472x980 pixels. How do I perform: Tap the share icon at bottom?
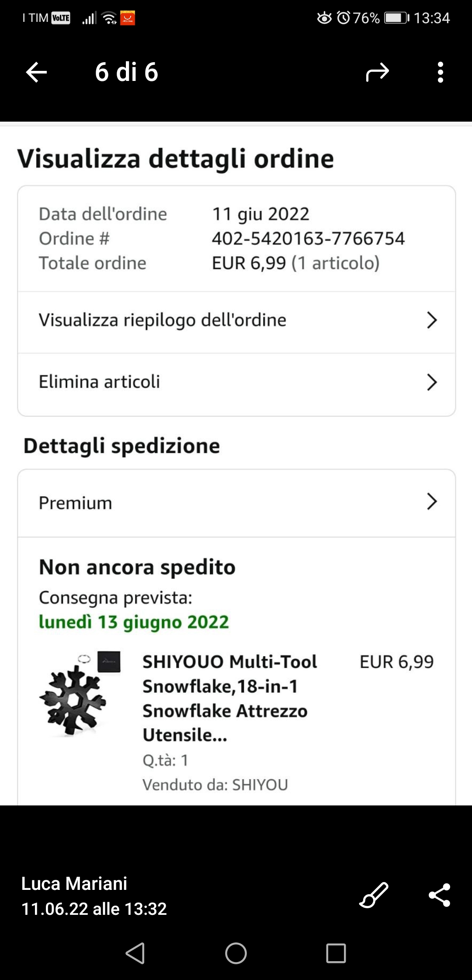click(x=439, y=895)
